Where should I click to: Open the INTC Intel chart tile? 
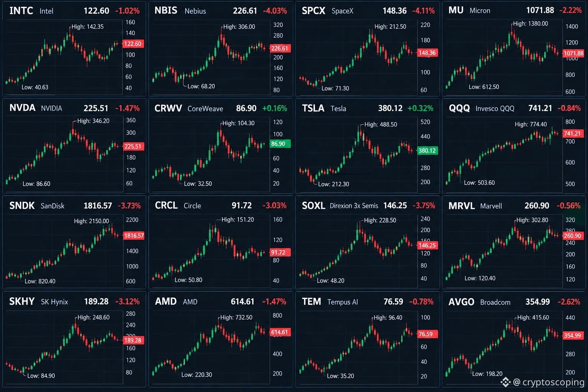coord(74,49)
